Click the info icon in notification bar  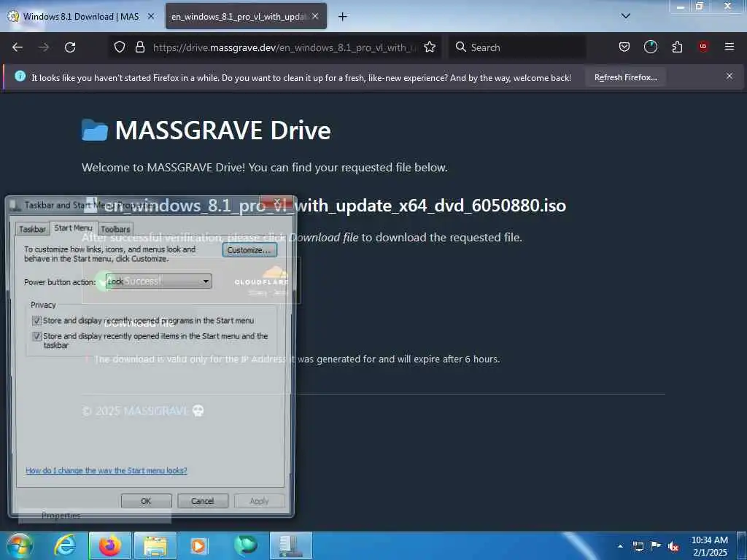pos(20,76)
